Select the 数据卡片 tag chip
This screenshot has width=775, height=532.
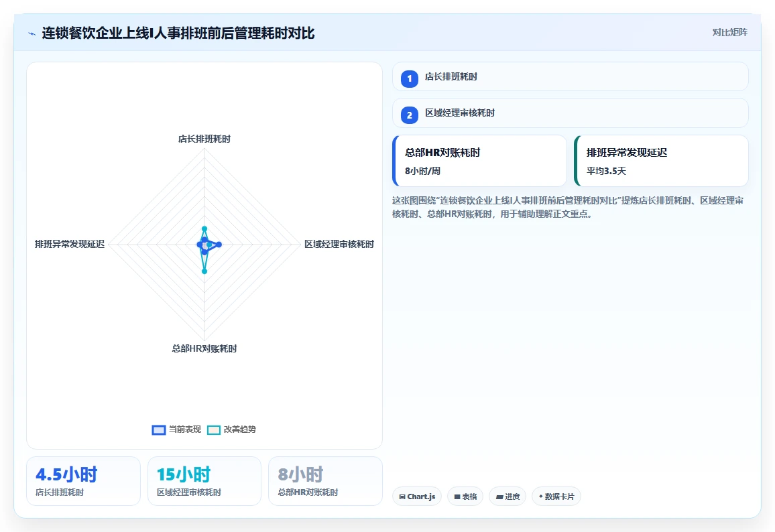556,496
